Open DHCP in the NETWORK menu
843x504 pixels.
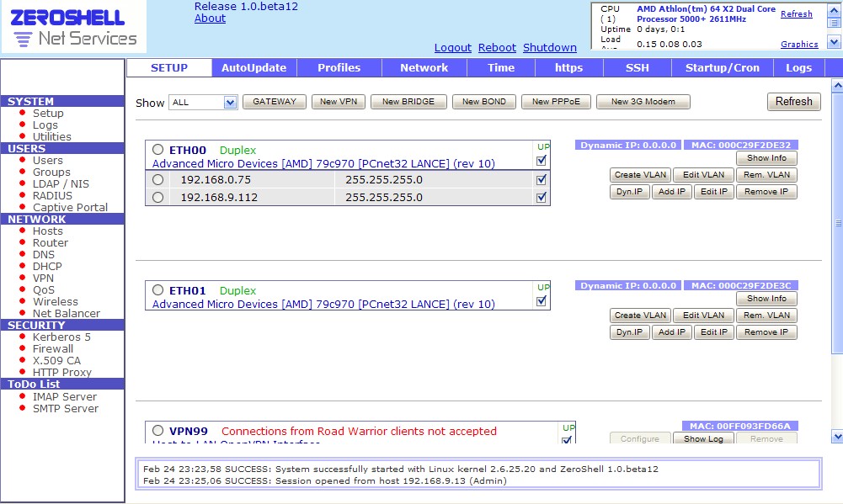(x=47, y=267)
